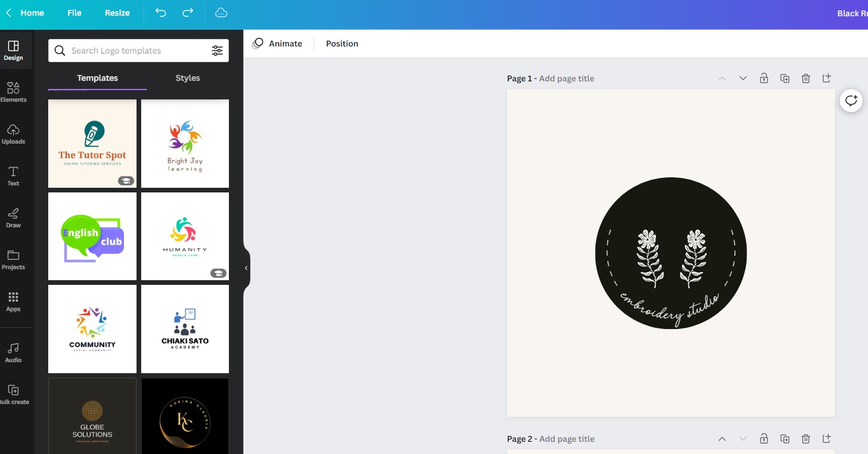Viewport: 868px width, 454px height.
Task: Delete Page 2 with the trash icon
Action: click(806, 439)
